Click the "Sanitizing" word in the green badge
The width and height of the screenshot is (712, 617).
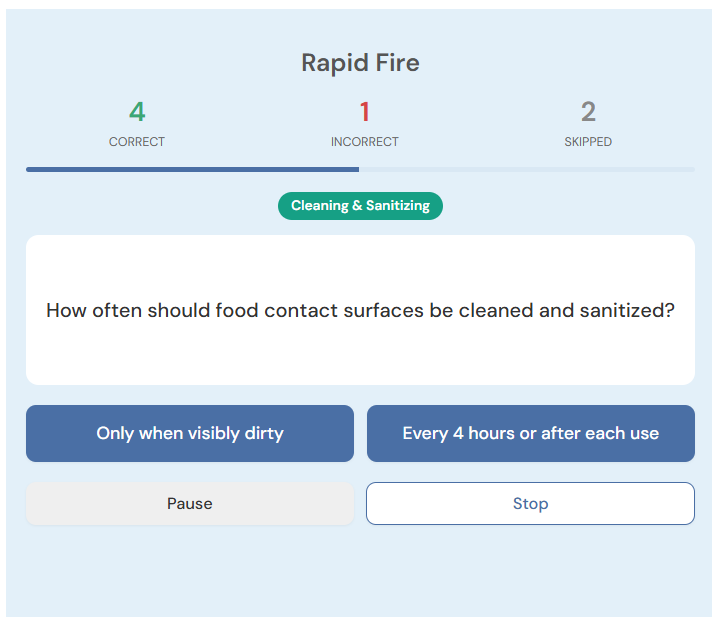(398, 206)
